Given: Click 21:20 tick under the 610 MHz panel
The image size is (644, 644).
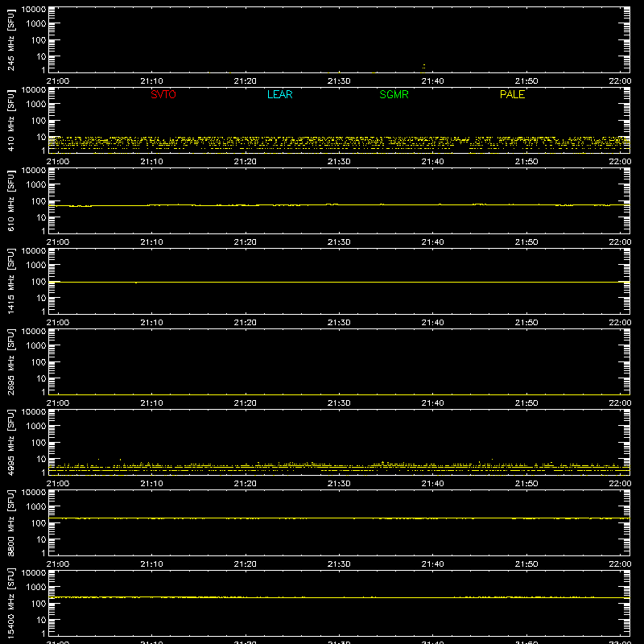Looking at the screenshot, I should (246, 242).
